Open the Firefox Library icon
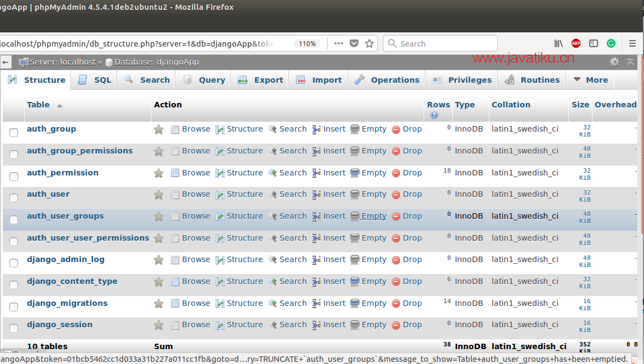Screen dimensions: 644x364 558,43
